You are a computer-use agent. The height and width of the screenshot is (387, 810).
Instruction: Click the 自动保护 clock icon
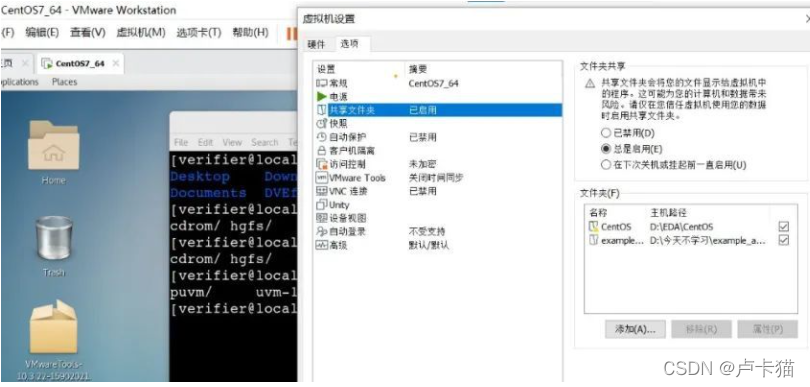tap(321, 137)
